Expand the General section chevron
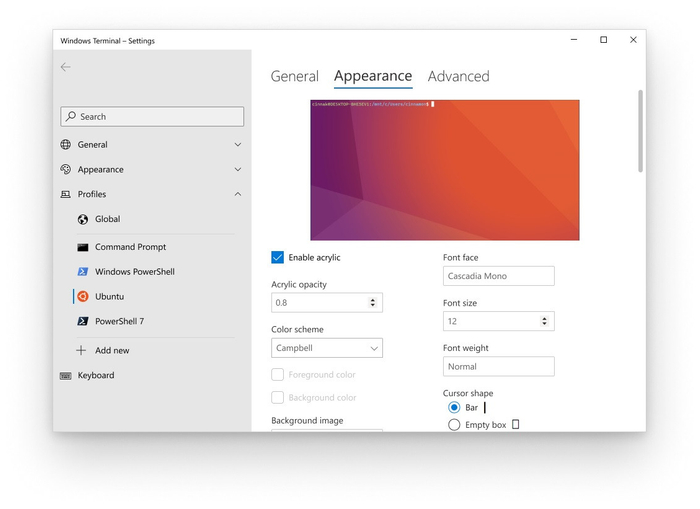Screen dimensions: 700x509 click(x=238, y=145)
